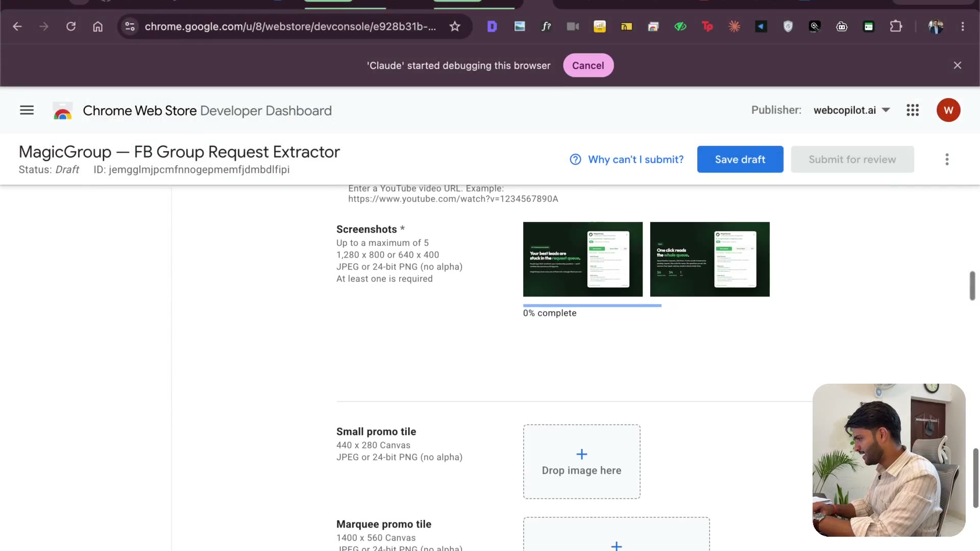This screenshot has width=980, height=551.
Task: Click the 'Small promo tile' label
Action: click(376, 432)
